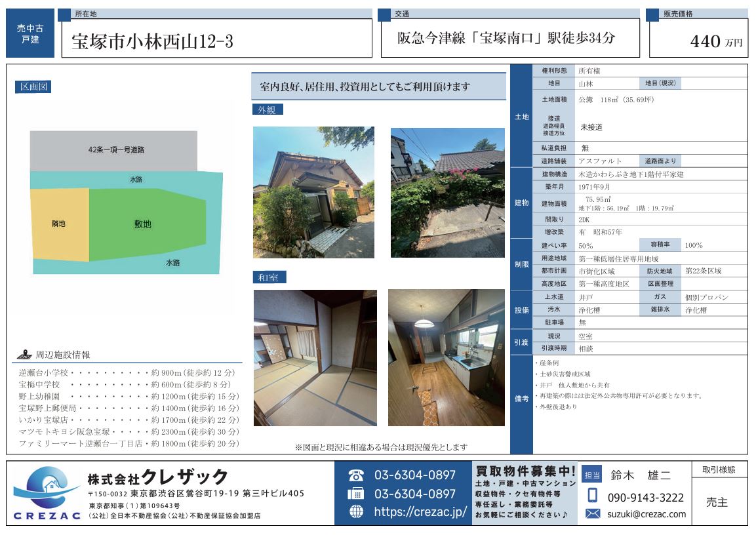This screenshot has height=537, width=756.
Task: Open the tiled roof garden exterior photo
Action: (447, 192)
